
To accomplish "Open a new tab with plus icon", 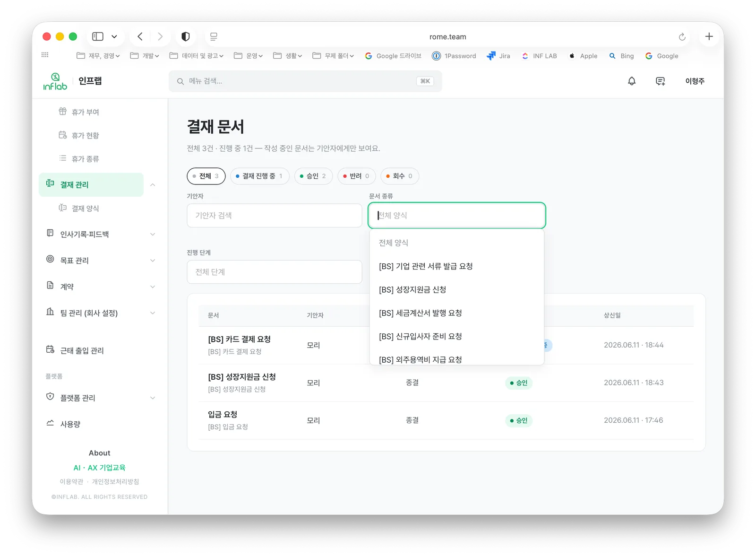I will (709, 36).
